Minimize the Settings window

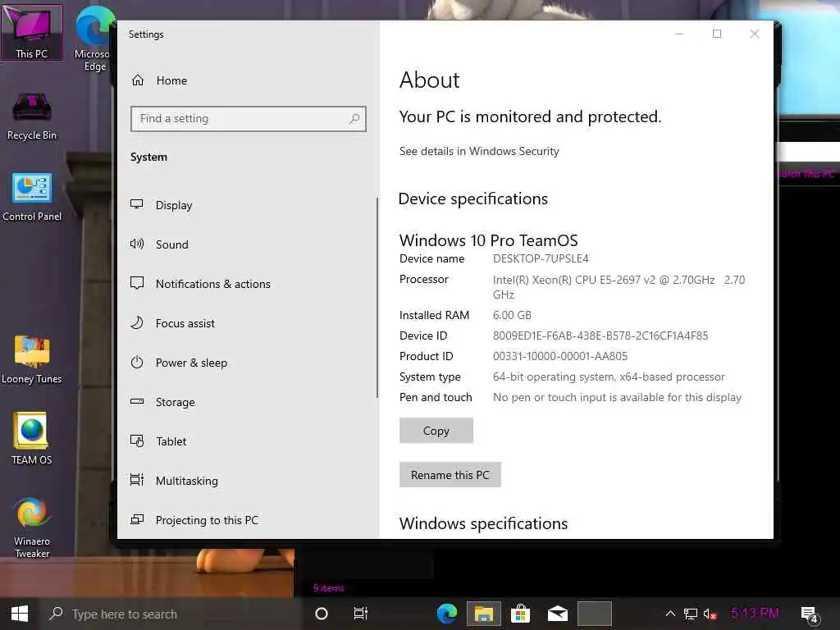click(x=679, y=34)
